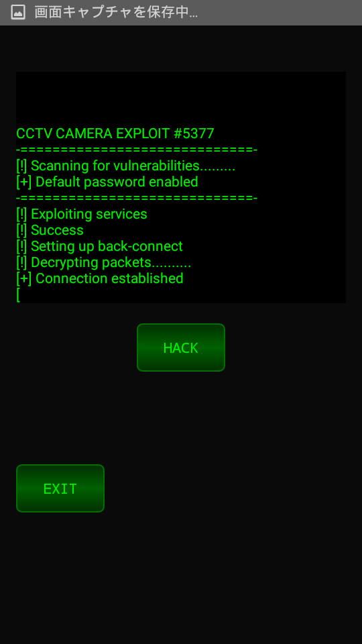362x644 pixels.
Task: Tap the [!] marker before Exploiting services
Action: (x=21, y=214)
